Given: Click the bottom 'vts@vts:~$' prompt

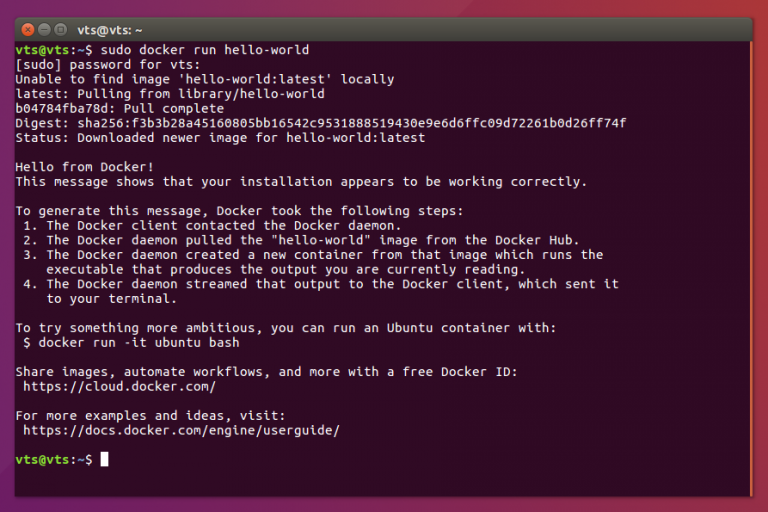Looking at the screenshot, I should [x=54, y=459].
